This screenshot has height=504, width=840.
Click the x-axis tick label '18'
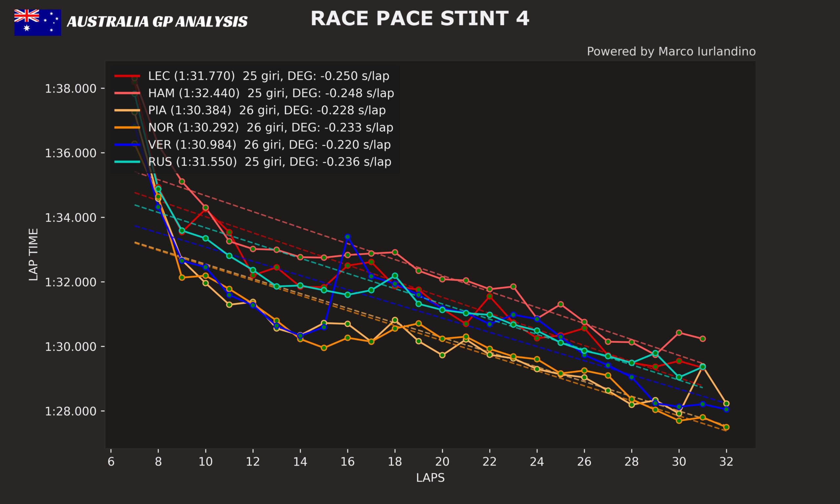pyautogui.click(x=395, y=462)
